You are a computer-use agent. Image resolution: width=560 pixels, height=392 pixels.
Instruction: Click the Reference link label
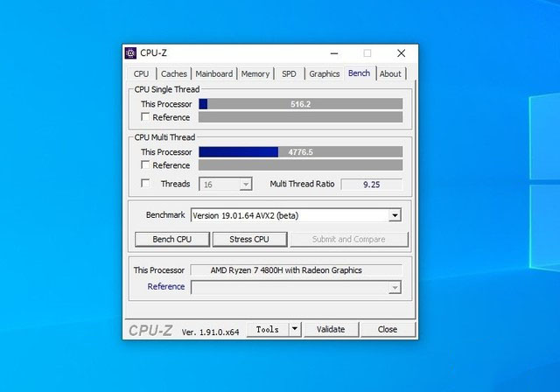coord(166,286)
